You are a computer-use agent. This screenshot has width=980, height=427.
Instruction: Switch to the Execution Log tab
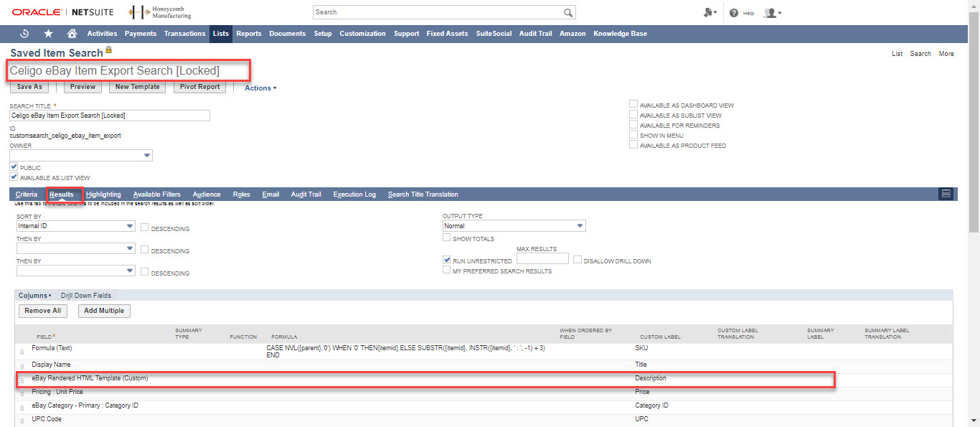pos(354,194)
